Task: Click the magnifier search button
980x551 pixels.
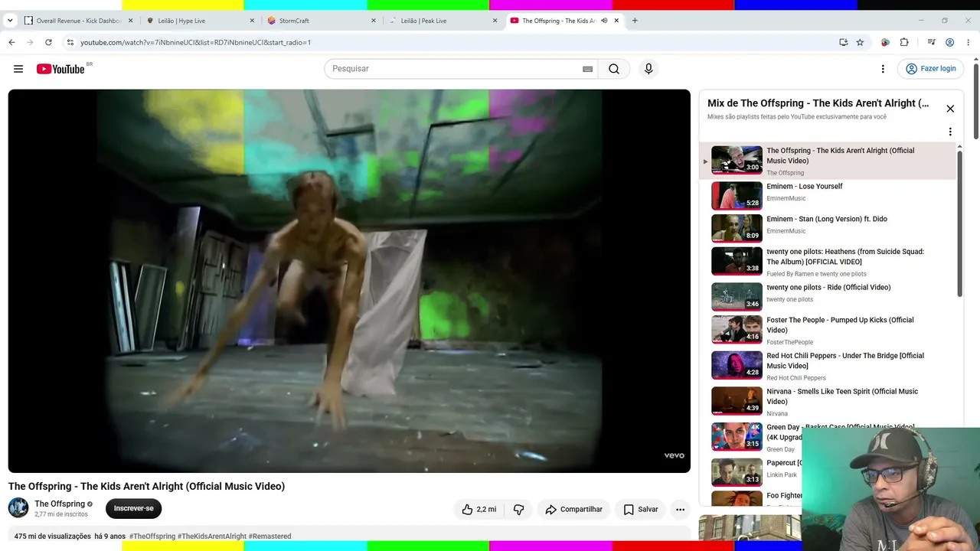Action: pyautogui.click(x=613, y=69)
